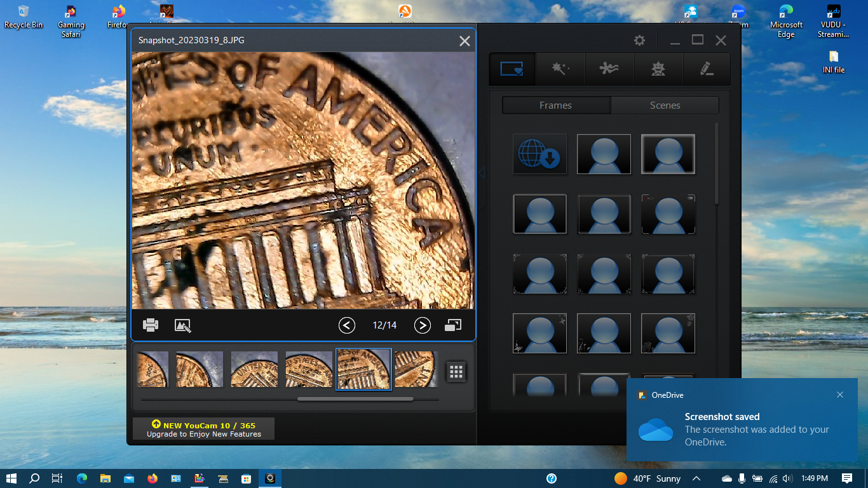Select the frames and scenes effects tab
This screenshot has height=488, width=868.
point(512,69)
